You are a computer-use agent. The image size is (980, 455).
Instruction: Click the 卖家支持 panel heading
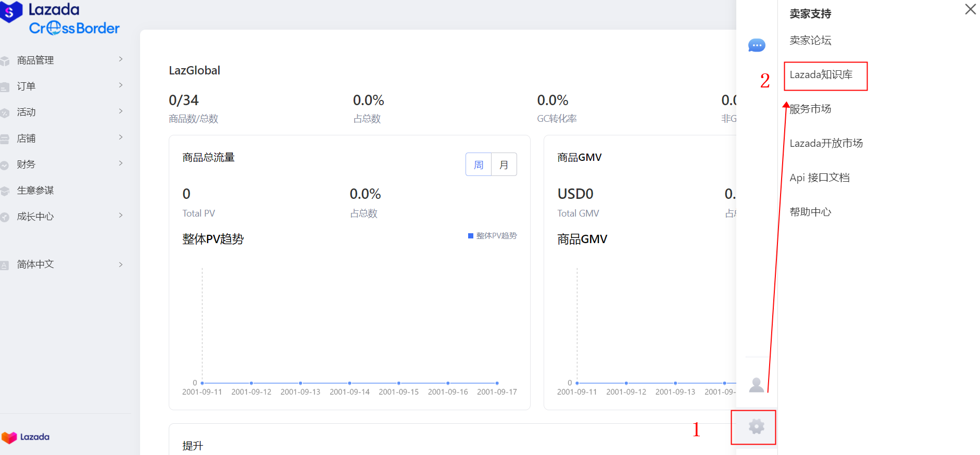point(810,14)
